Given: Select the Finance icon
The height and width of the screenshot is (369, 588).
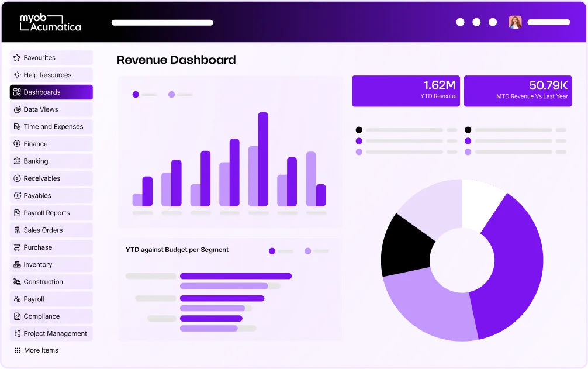Looking at the screenshot, I should coord(16,144).
